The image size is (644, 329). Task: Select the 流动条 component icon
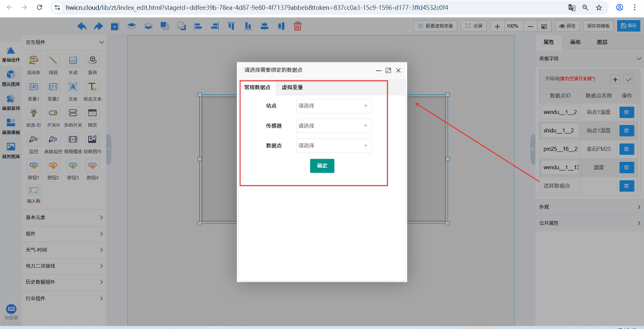(34, 60)
